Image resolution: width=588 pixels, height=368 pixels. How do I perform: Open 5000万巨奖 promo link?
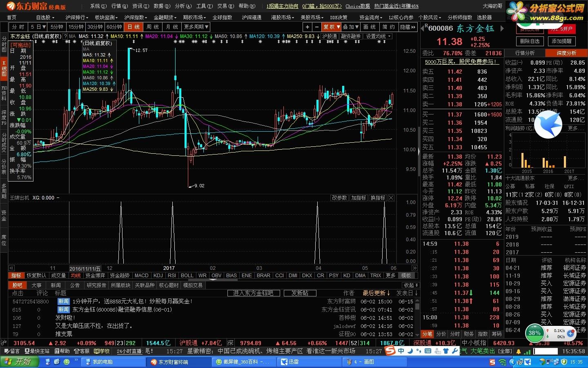(x=461, y=62)
